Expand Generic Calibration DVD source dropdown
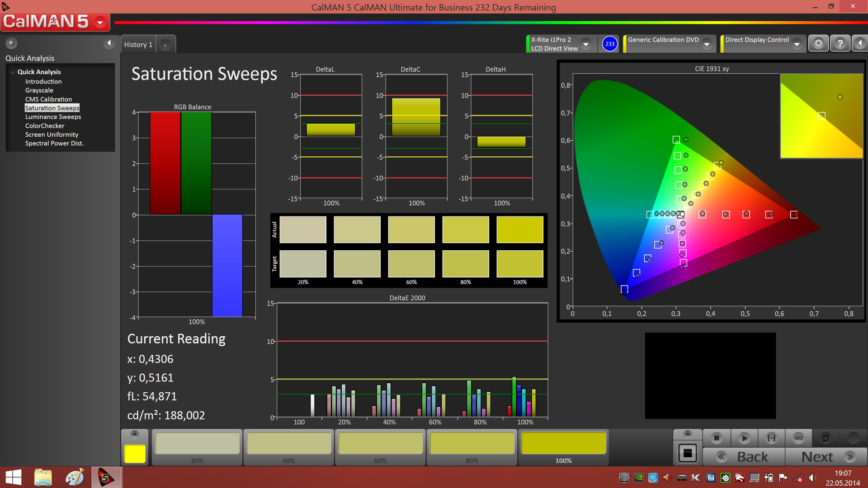 (x=707, y=44)
